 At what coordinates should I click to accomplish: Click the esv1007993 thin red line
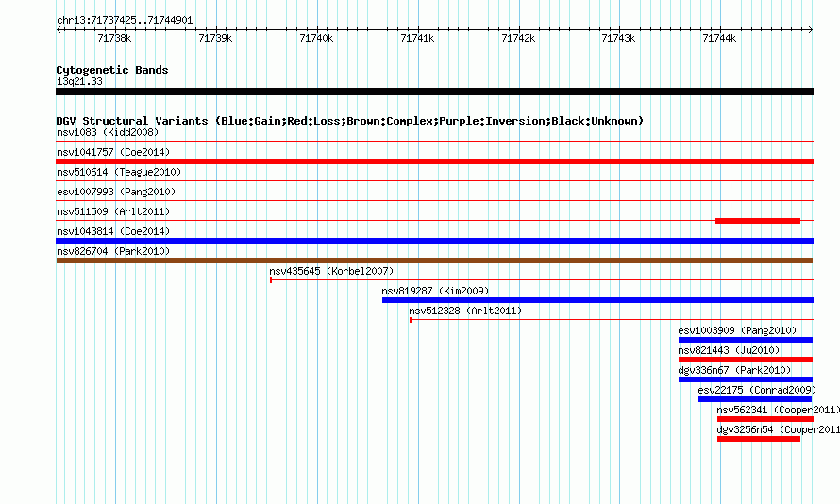pos(434,201)
